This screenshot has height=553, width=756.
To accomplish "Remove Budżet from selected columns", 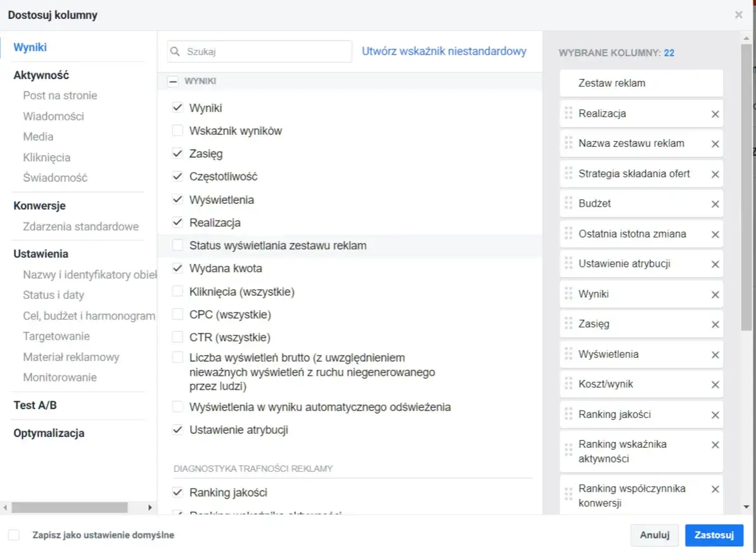I will (715, 204).
